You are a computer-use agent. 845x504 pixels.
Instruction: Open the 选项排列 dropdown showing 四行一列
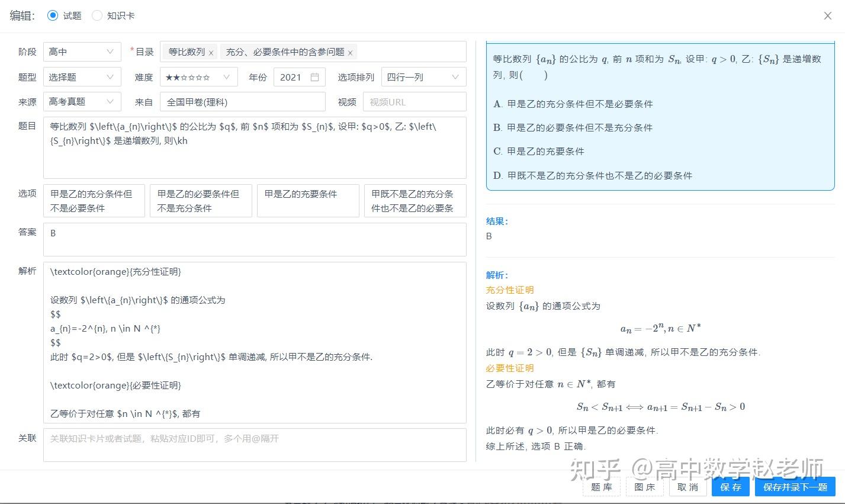pos(423,76)
